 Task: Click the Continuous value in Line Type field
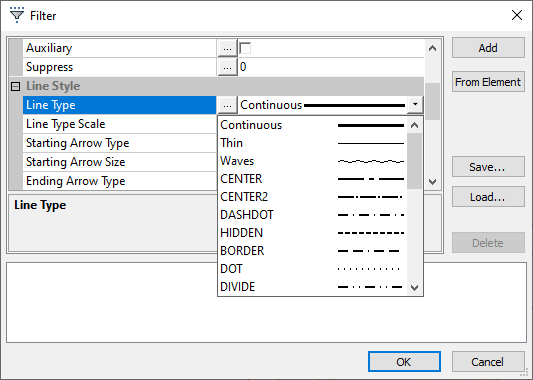271,105
